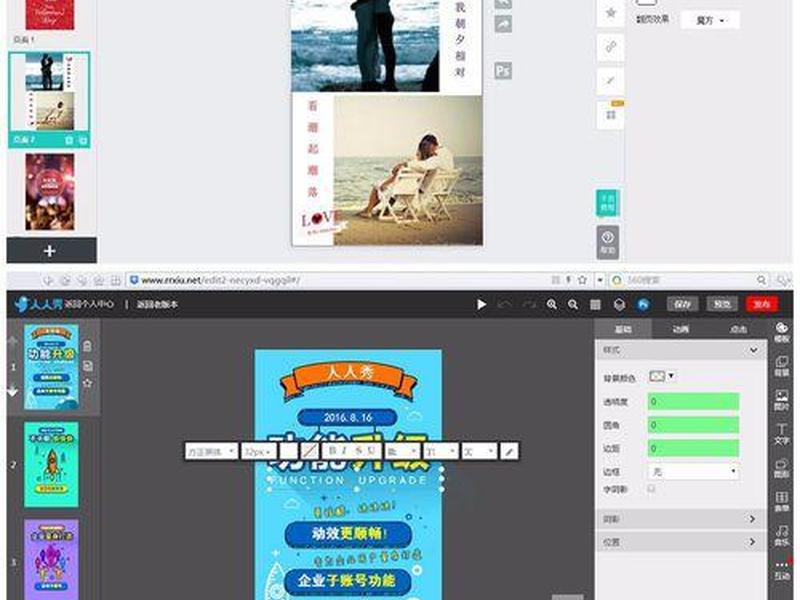The height and width of the screenshot is (600, 800).
Task: Toggle the grid icon in the dark toolbar
Action: 595,305
